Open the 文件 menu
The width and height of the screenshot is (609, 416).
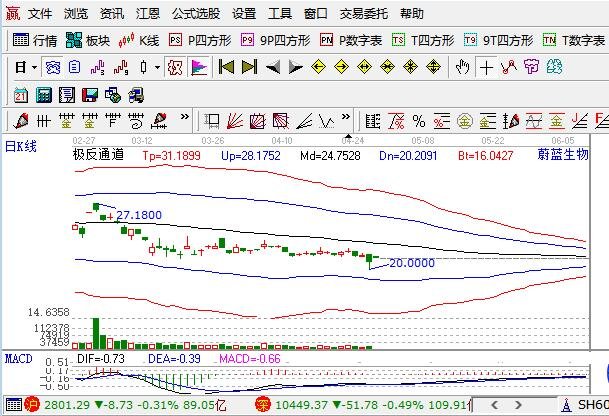tap(40, 14)
